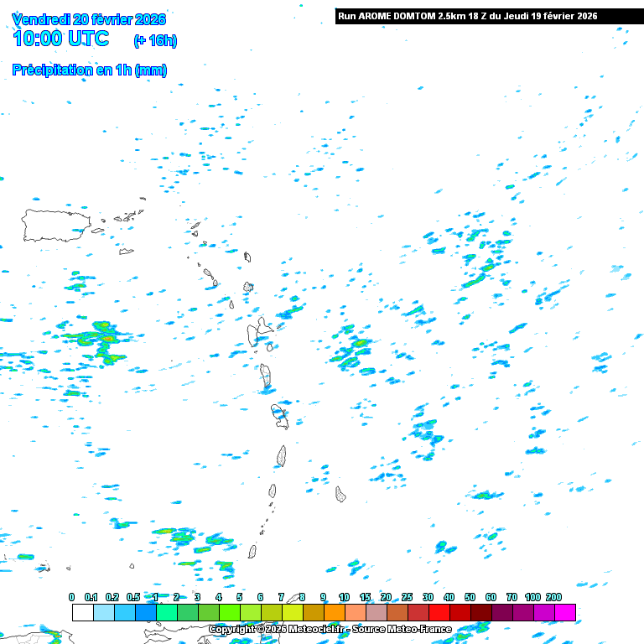Click the Saint Lucia island outline
The height and width of the screenshot is (644, 644).
(x=282, y=455)
